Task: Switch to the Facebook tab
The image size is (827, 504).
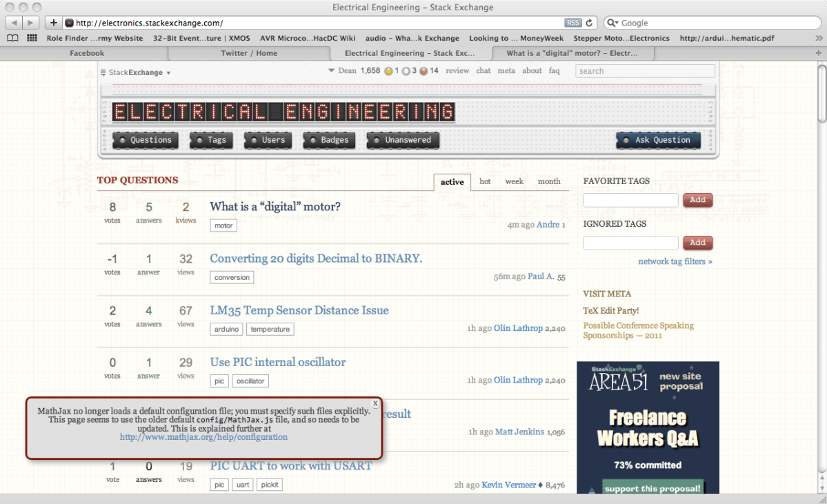Action: [x=87, y=53]
